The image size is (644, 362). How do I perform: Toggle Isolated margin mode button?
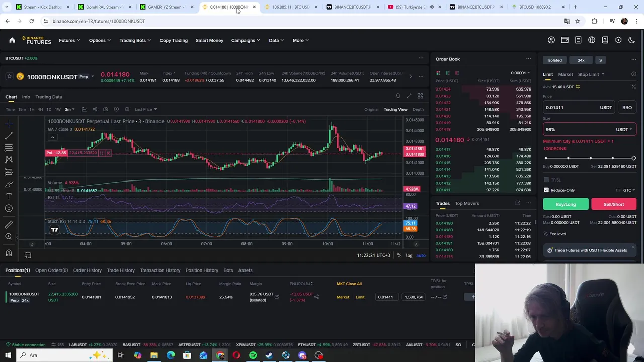point(554,60)
